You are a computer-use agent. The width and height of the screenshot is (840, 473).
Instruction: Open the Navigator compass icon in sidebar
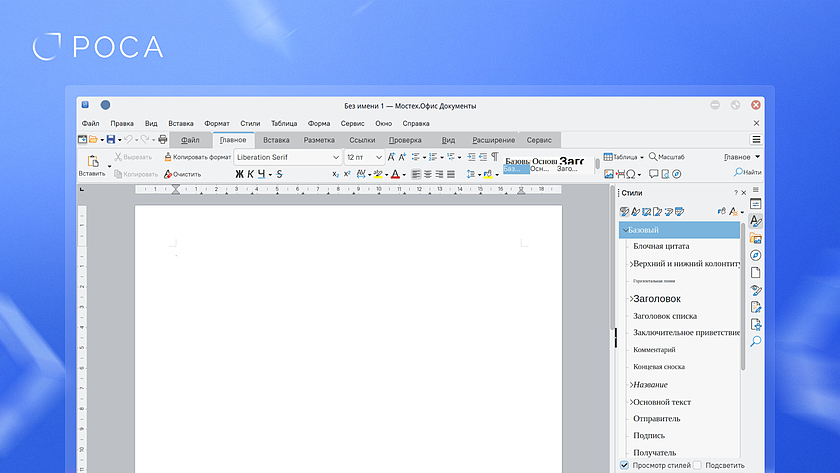pos(756,255)
